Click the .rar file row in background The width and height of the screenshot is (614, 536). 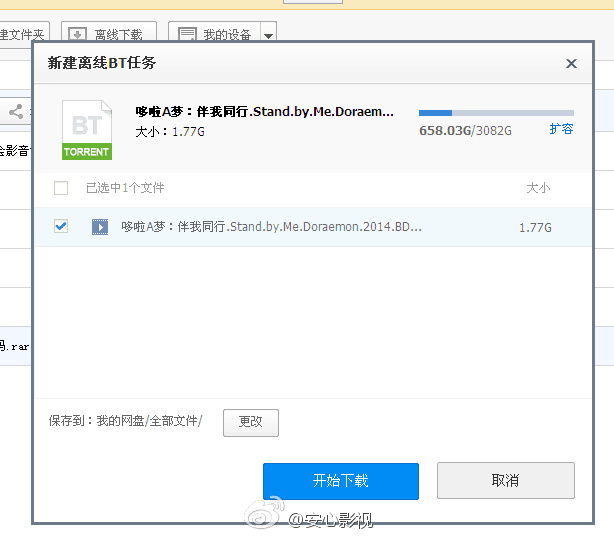(x=16, y=346)
